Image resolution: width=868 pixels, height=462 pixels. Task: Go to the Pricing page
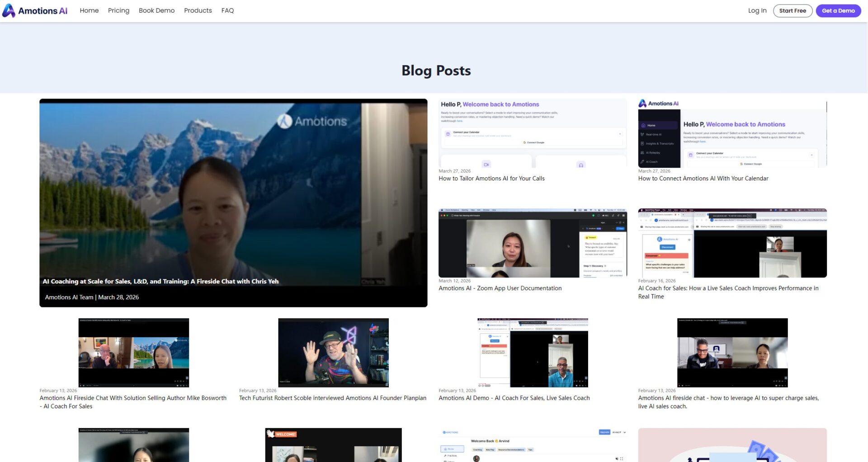[118, 10]
